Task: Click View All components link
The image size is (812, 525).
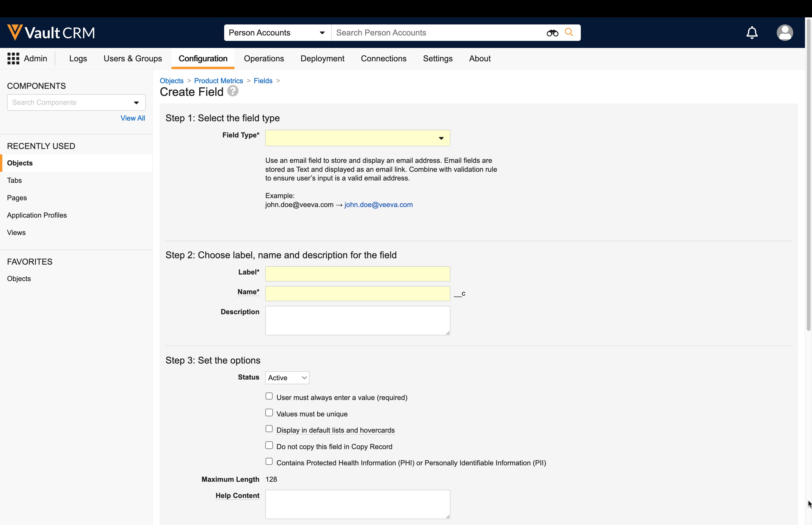Action: tap(133, 118)
